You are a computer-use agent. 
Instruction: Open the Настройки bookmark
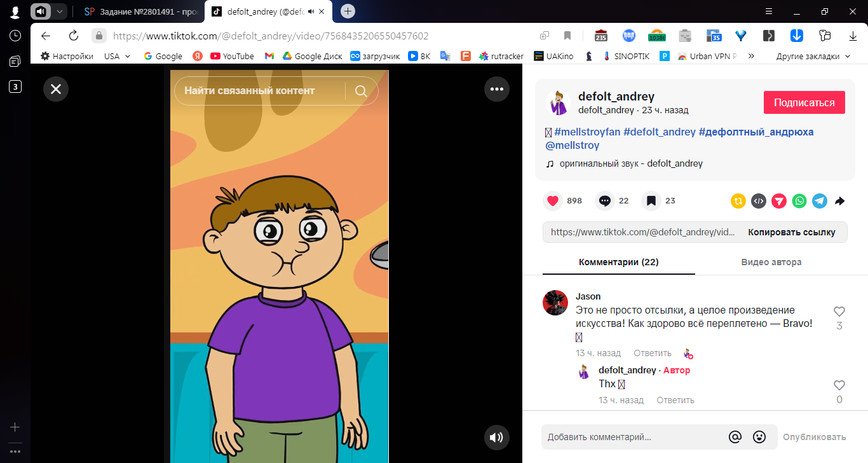tap(67, 56)
